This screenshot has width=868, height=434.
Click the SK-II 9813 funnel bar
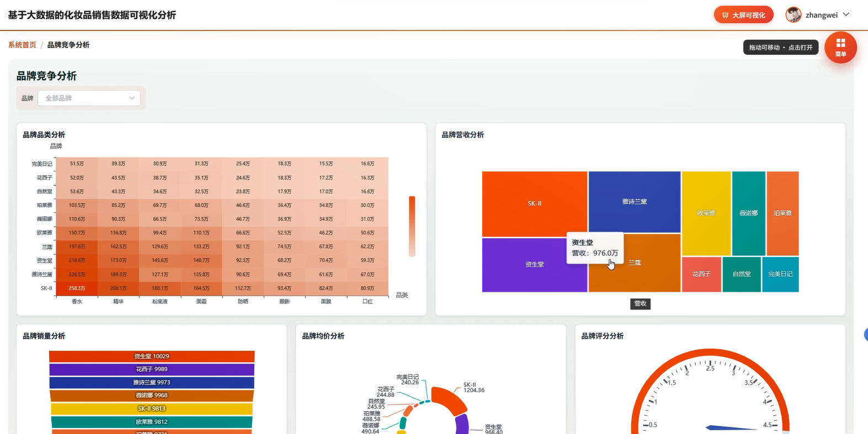tap(152, 409)
